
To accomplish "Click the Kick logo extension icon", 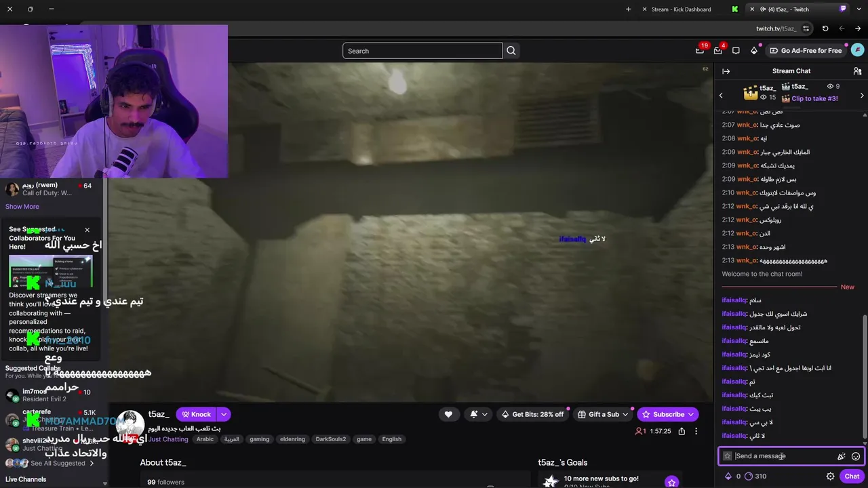I will (x=735, y=9).
